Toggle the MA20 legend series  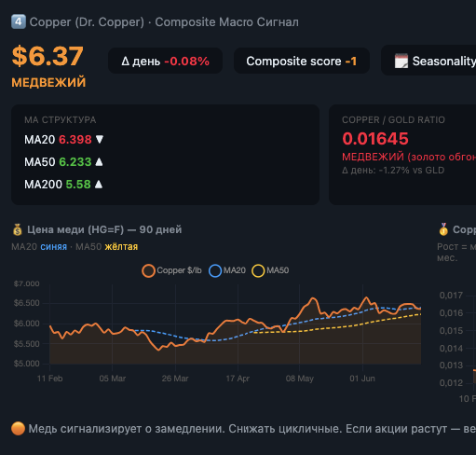point(227,270)
